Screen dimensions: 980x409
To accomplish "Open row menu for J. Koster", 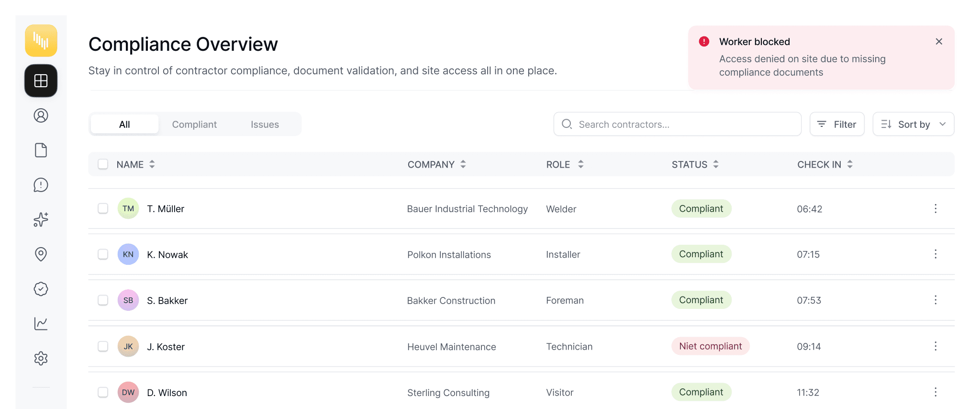I will [935, 346].
